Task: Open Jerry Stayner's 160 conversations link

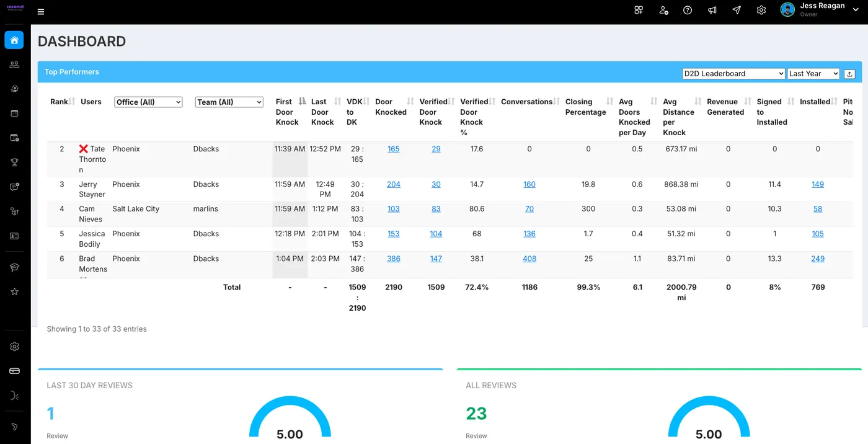Action: [x=529, y=184]
